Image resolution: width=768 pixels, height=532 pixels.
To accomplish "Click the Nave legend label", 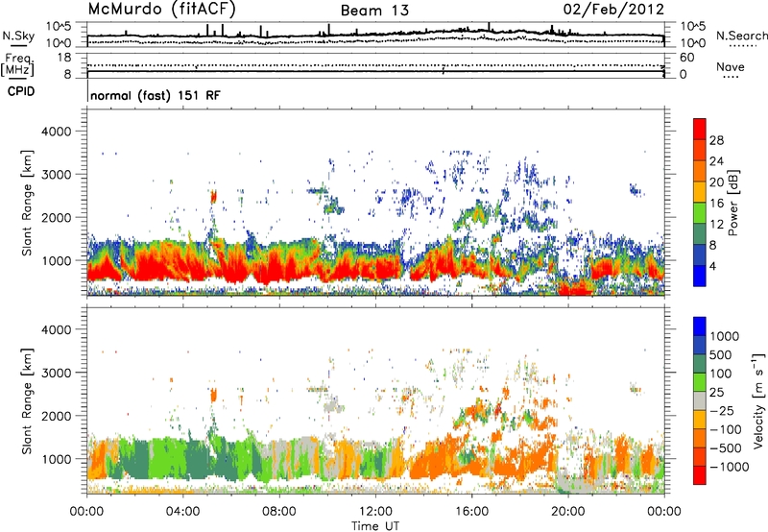I will 731,66.
